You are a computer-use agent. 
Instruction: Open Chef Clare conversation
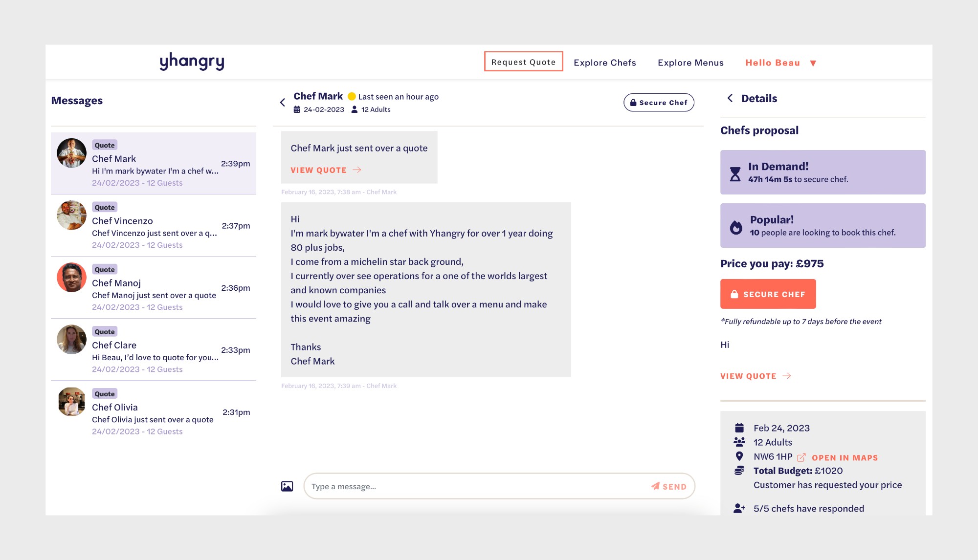[154, 349]
